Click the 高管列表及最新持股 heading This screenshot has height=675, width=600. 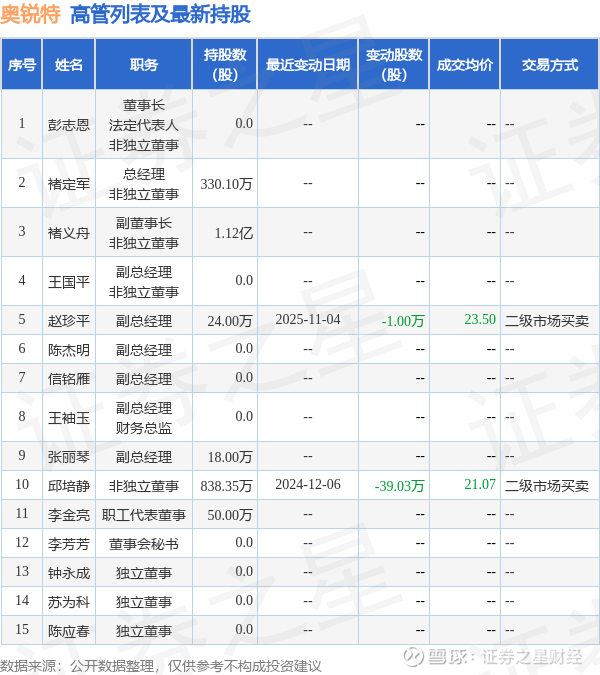click(160, 15)
